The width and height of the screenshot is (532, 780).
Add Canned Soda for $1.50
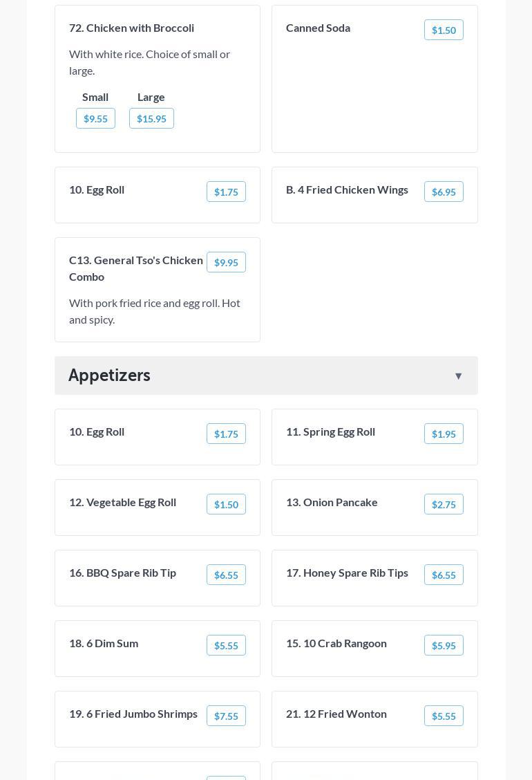tap(444, 30)
